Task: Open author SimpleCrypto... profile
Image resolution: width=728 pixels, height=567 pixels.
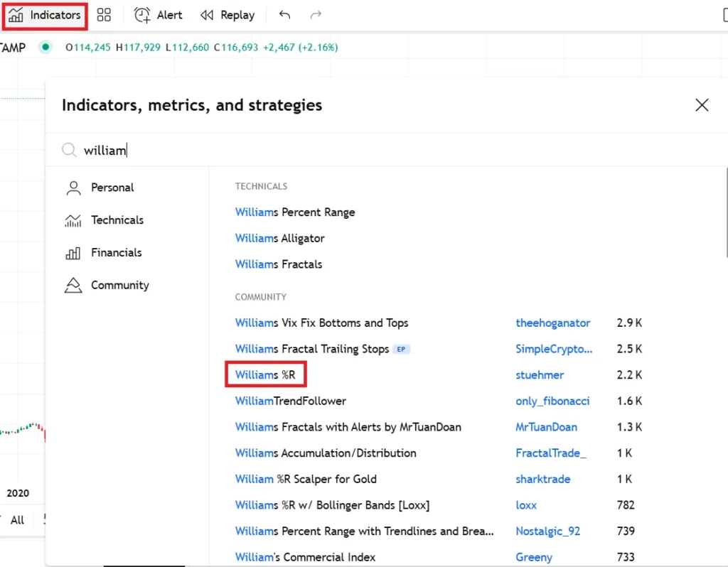Action: (x=554, y=348)
